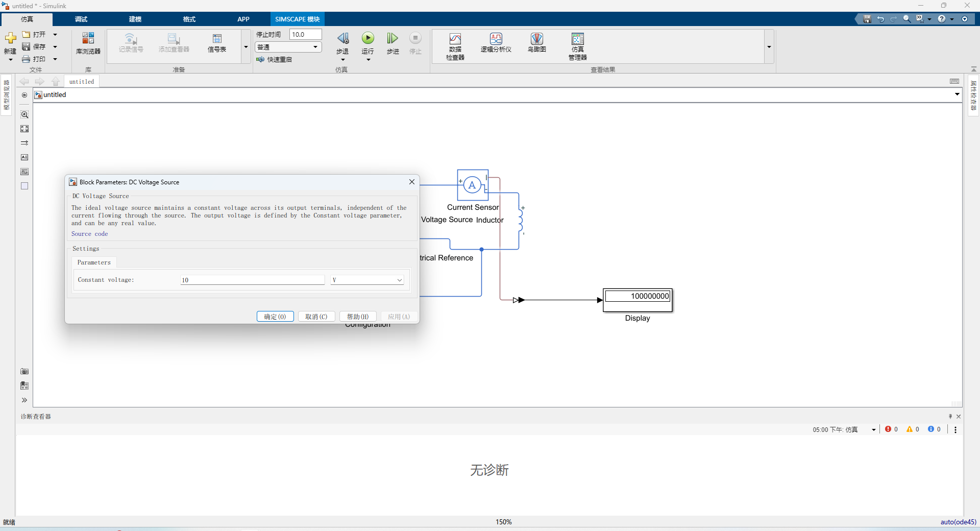The image size is (980, 531).
Task: Click the fit to view palette icon
Action: coord(24,129)
